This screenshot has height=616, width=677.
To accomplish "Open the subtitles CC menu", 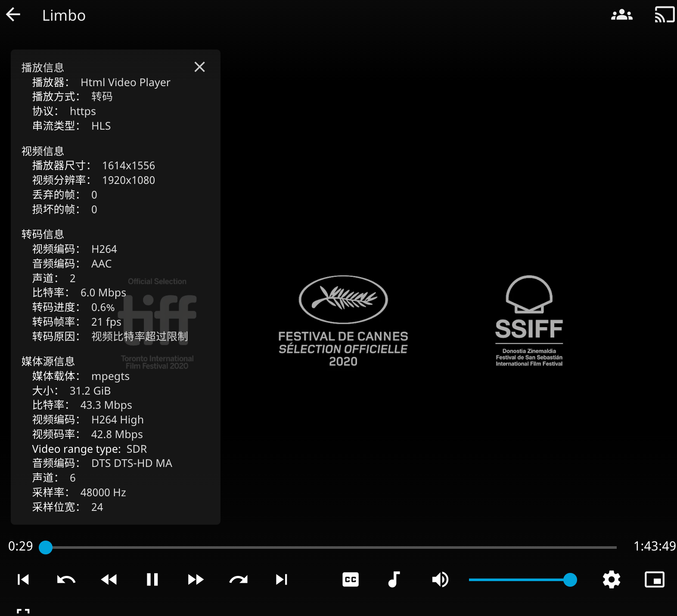I will click(351, 579).
